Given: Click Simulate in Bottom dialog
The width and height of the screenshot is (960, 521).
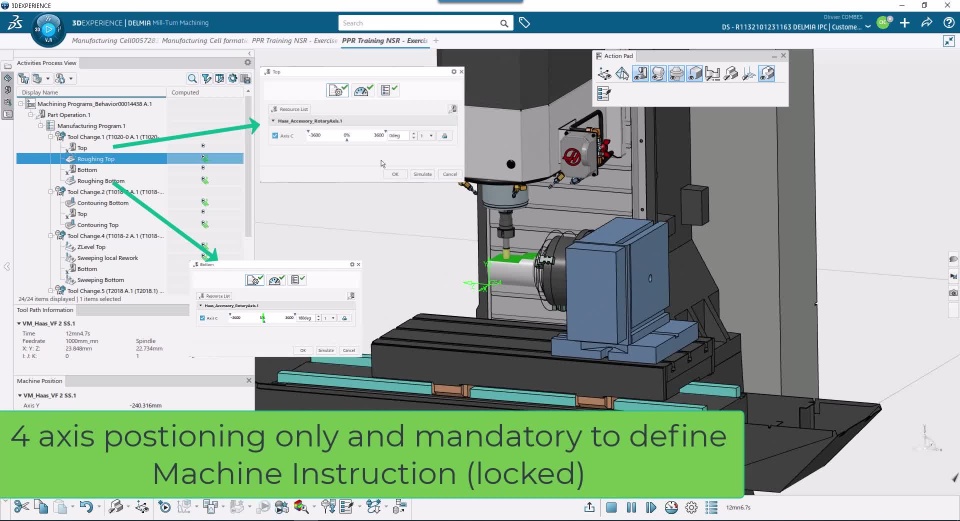Looking at the screenshot, I should point(326,350).
